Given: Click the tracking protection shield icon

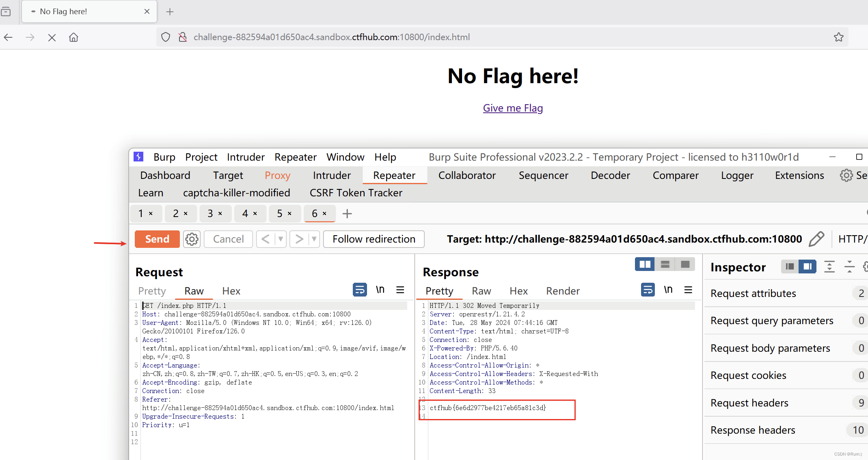Looking at the screenshot, I should 166,37.
